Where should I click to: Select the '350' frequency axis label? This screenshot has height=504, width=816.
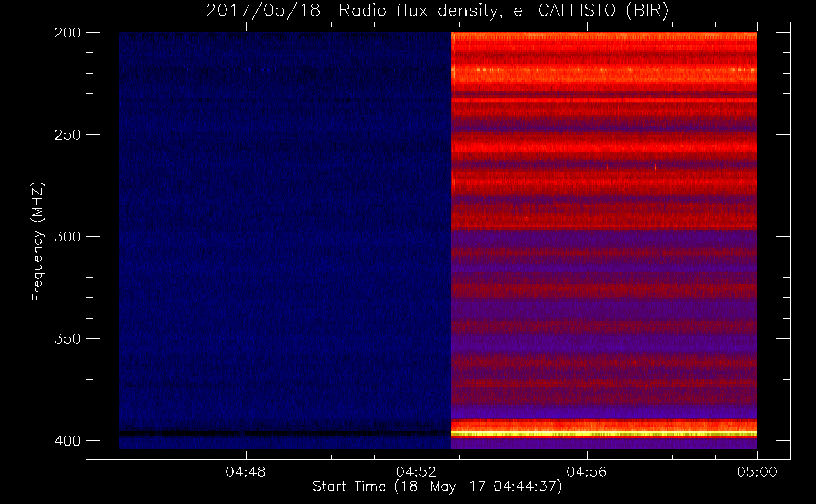(67, 338)
